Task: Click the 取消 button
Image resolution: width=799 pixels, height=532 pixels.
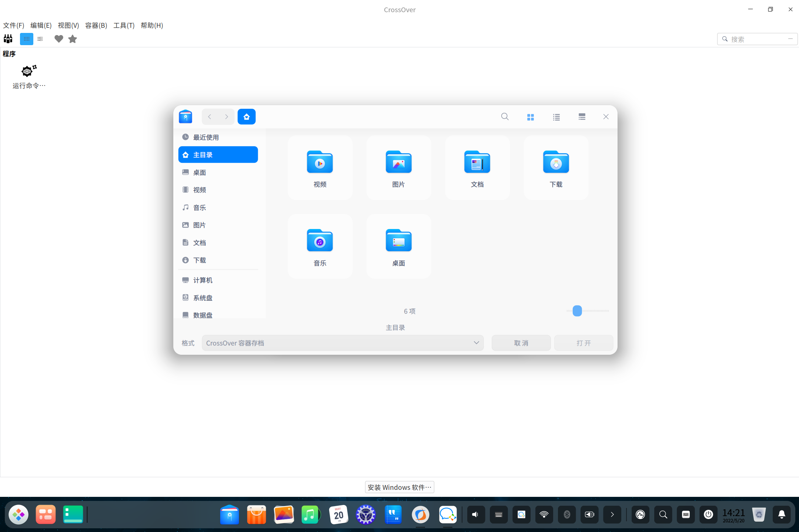Action: click(x=521, y=343)
